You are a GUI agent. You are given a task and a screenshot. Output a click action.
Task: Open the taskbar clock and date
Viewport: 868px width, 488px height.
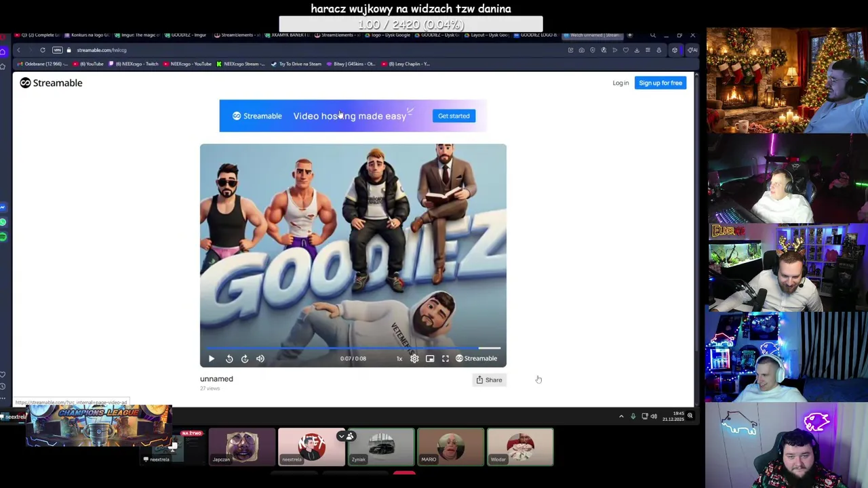673,416
